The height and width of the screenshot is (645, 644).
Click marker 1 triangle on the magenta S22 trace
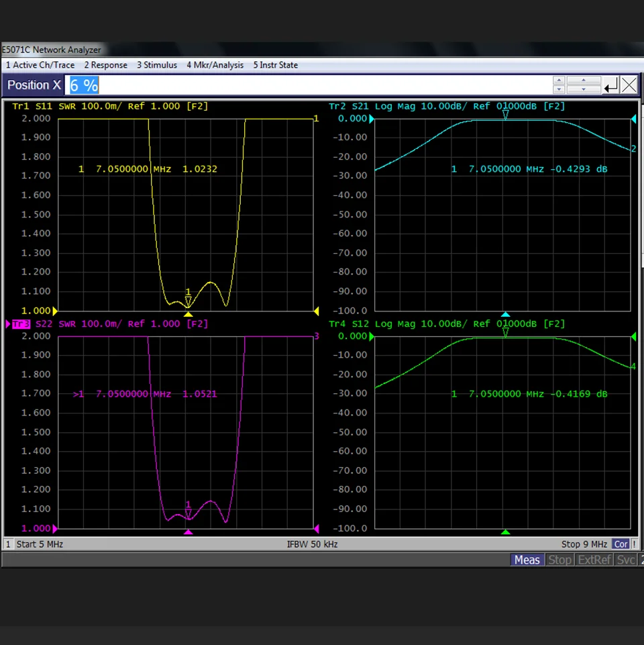click(x=188, y=514)
